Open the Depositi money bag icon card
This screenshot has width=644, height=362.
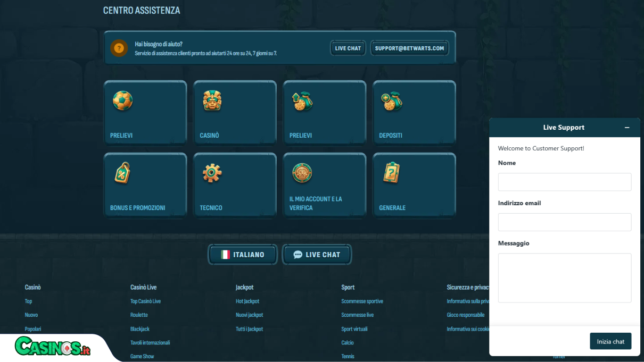tap(414, 113)
